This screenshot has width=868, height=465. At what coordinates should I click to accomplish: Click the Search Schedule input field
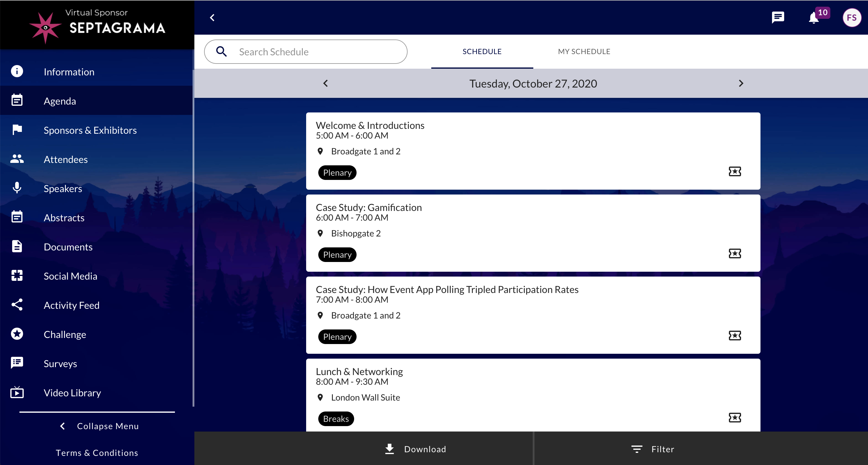tap(306, 52)
